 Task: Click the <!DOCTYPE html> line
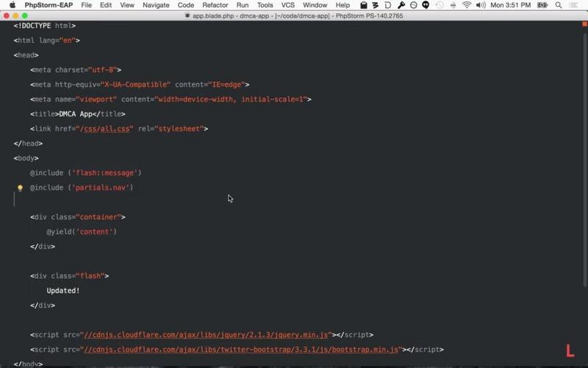(x=45, y=26)
